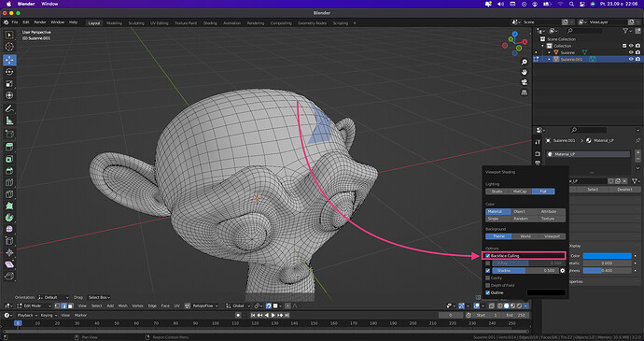Enable Depth of Field checkbox
This screenshot has height=341, width=644.
(x=487, y=286)
